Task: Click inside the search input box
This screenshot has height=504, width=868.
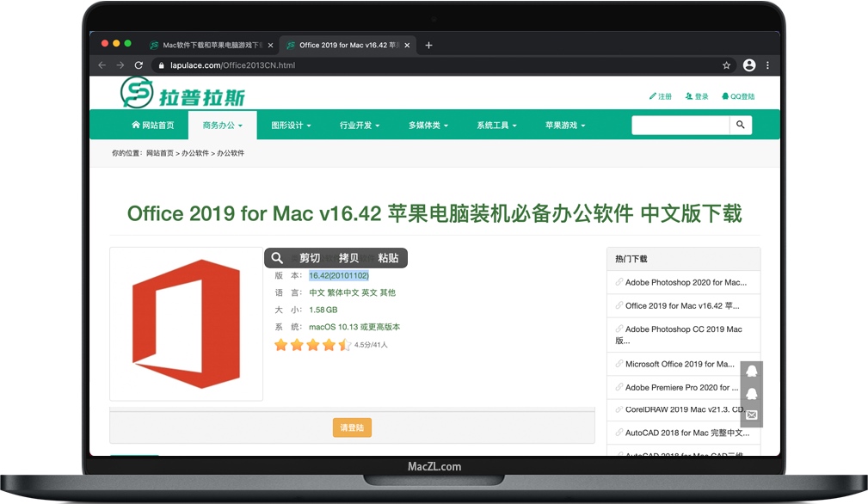Action: 680,125
